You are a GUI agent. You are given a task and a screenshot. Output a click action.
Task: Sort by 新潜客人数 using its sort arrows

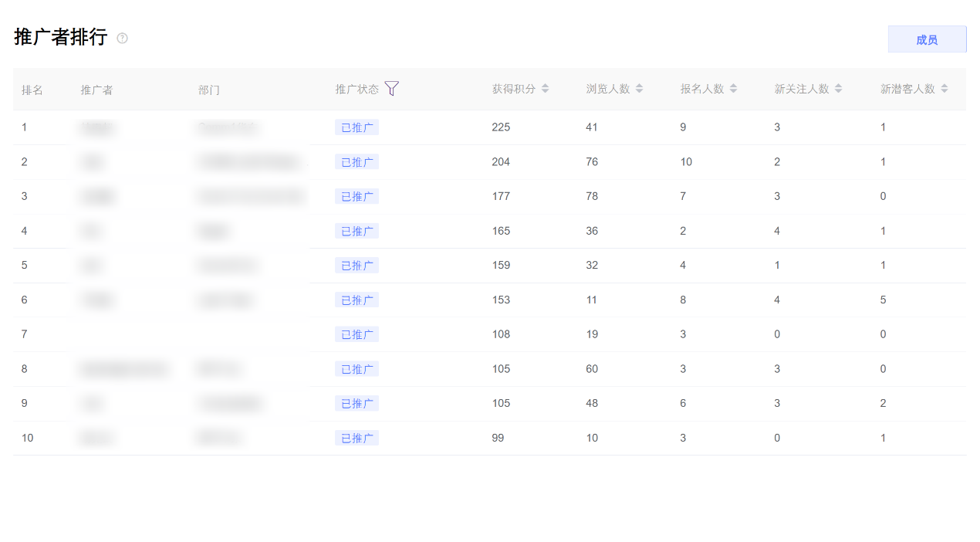pos(944,89)
